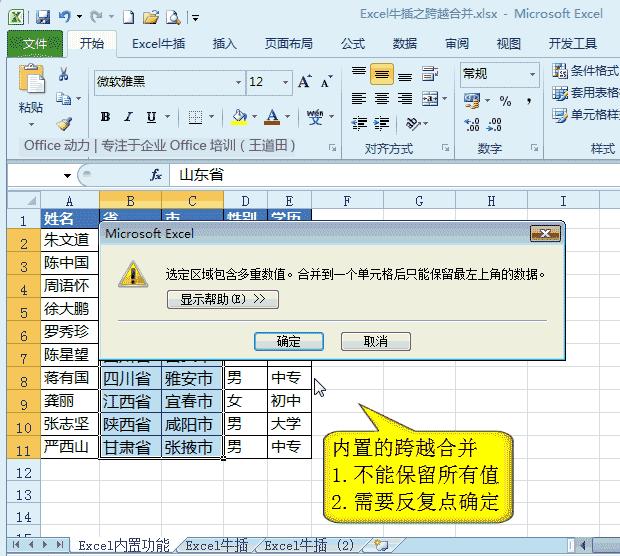Click the Undo arrow icon
This screenshot has width=620, height=556.
tap(64, 17)
